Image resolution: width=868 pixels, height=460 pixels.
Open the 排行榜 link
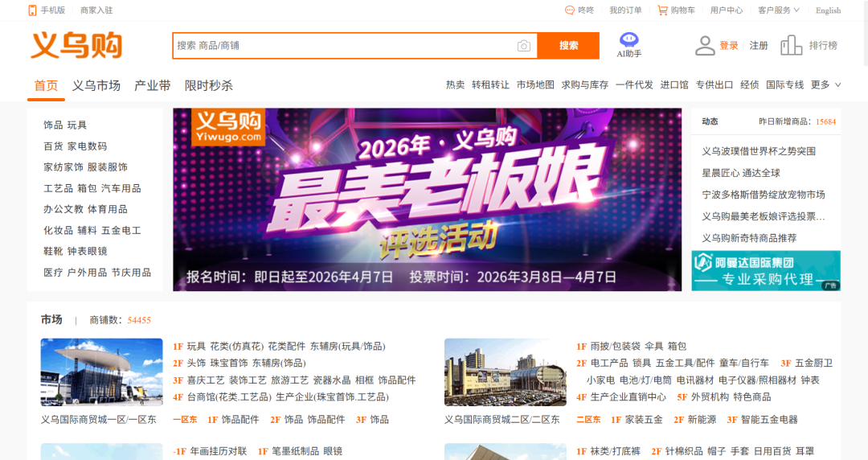point(823,46)
